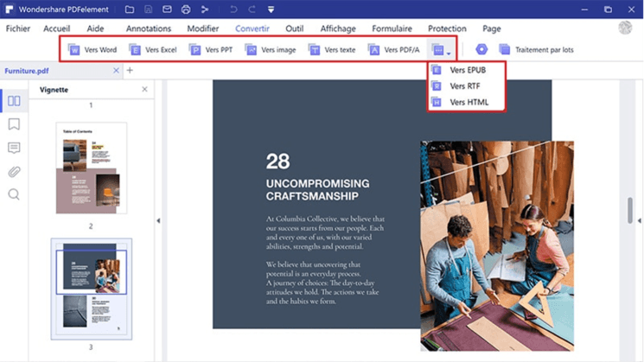Open the search panel magnifier icon

click(14, 194)
